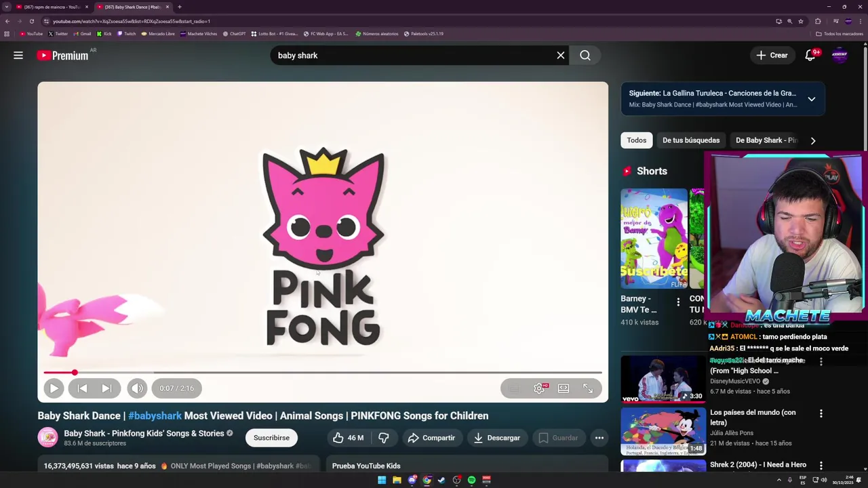
Task: Select the De Baby Shark chip
Action: (x=766, y=140)
